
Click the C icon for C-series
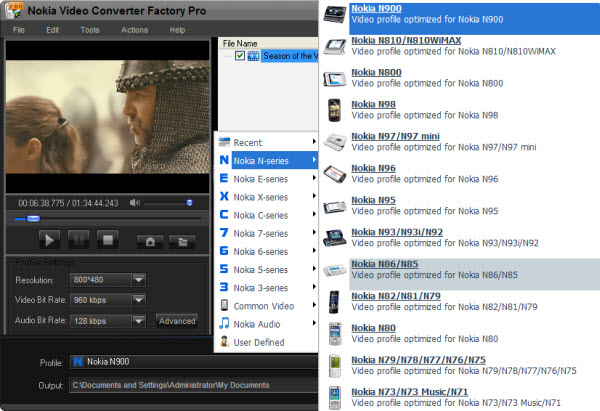click(x=224, y=214)
